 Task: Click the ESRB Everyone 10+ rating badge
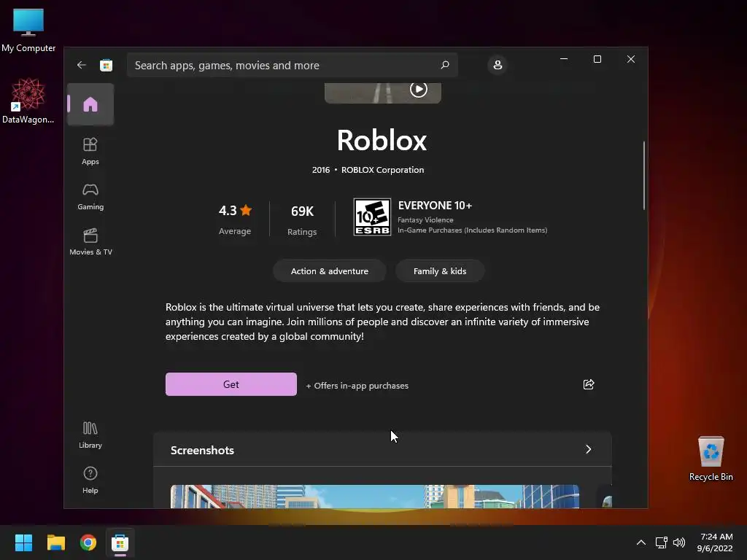(x=372, y=217)
